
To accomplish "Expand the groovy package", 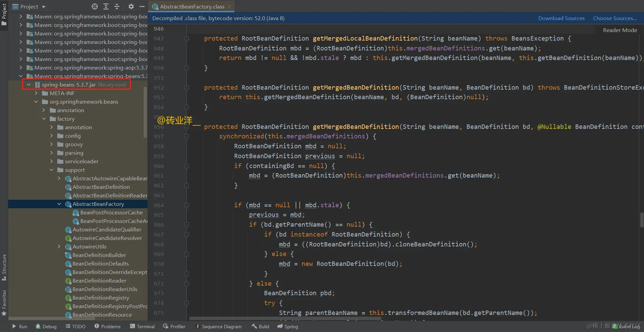I will pyautogui.click(x=51, y=144).
